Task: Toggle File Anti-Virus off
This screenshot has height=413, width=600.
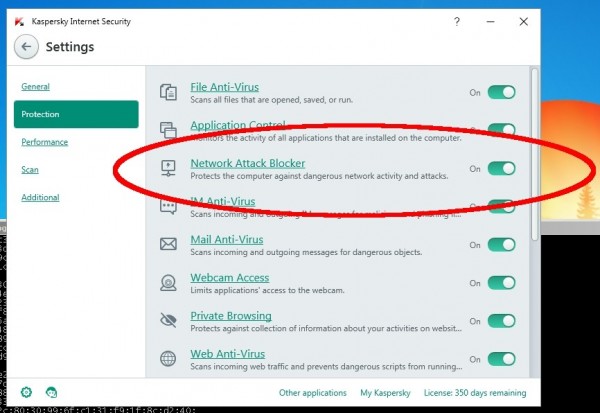Action: 501,92
